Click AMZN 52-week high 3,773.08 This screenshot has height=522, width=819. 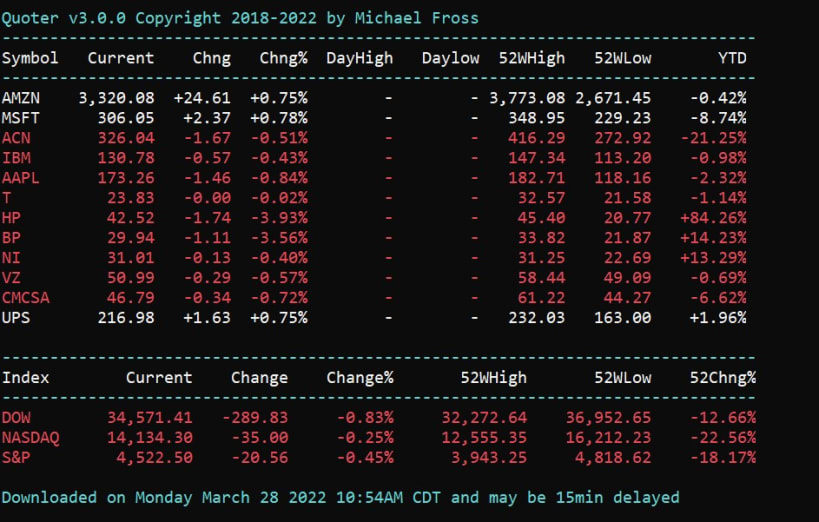(x=527, y=98)
